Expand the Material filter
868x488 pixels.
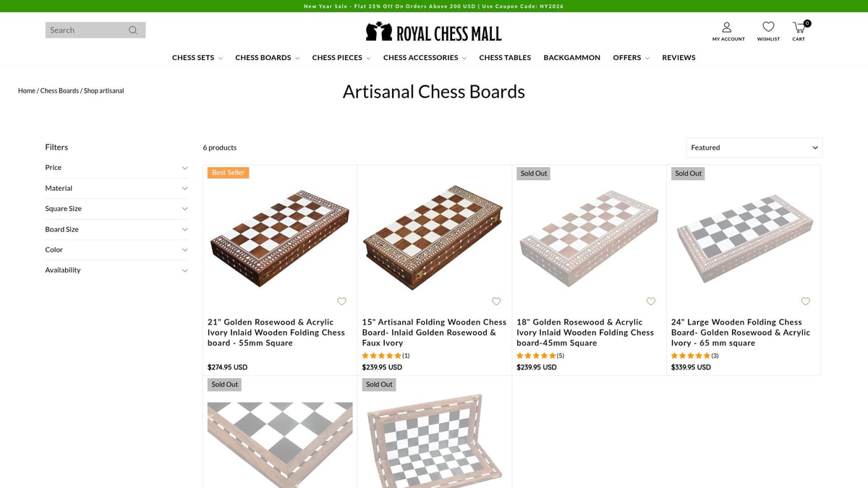click(116, 188)
